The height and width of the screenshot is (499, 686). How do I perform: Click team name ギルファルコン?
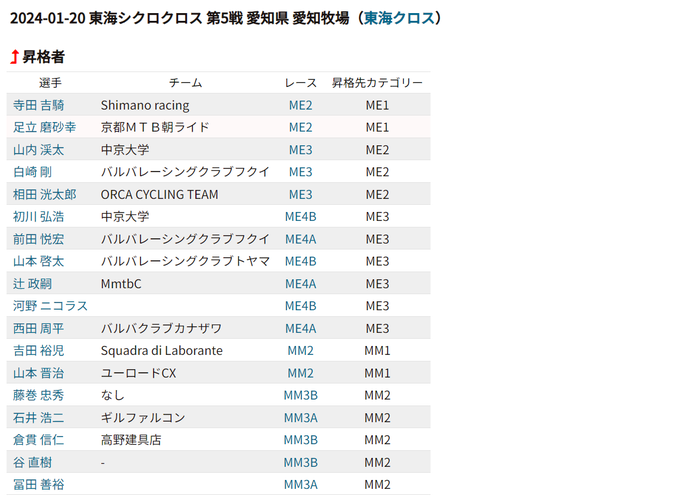coord(143,418)
